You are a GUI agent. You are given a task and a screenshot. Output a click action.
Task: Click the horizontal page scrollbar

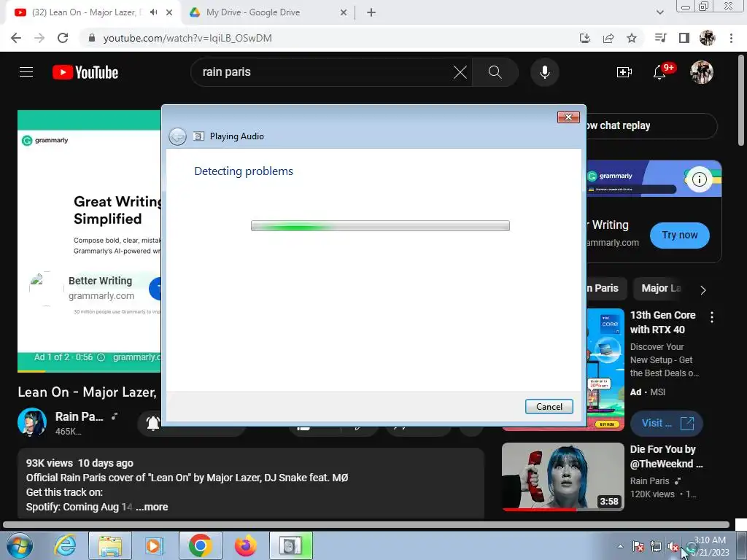pyautogui.click(x=366, y=525)
